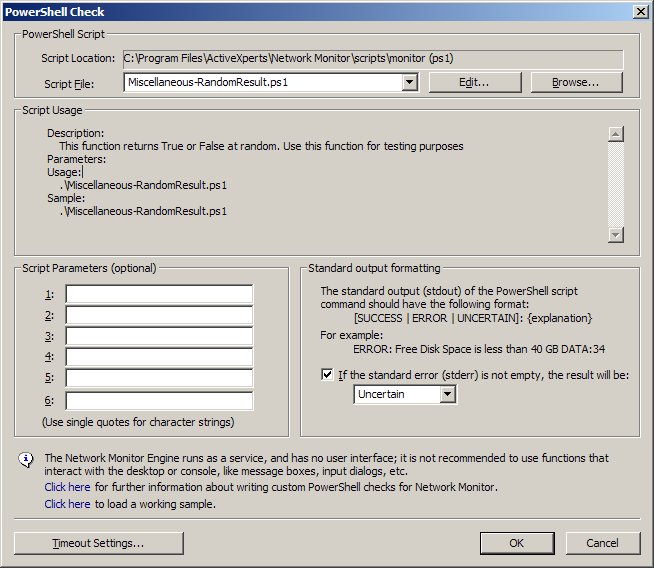Click link to load a working sample
Image resolution: width=654 pixels, height=568 pixels.
tap(67, 504)
